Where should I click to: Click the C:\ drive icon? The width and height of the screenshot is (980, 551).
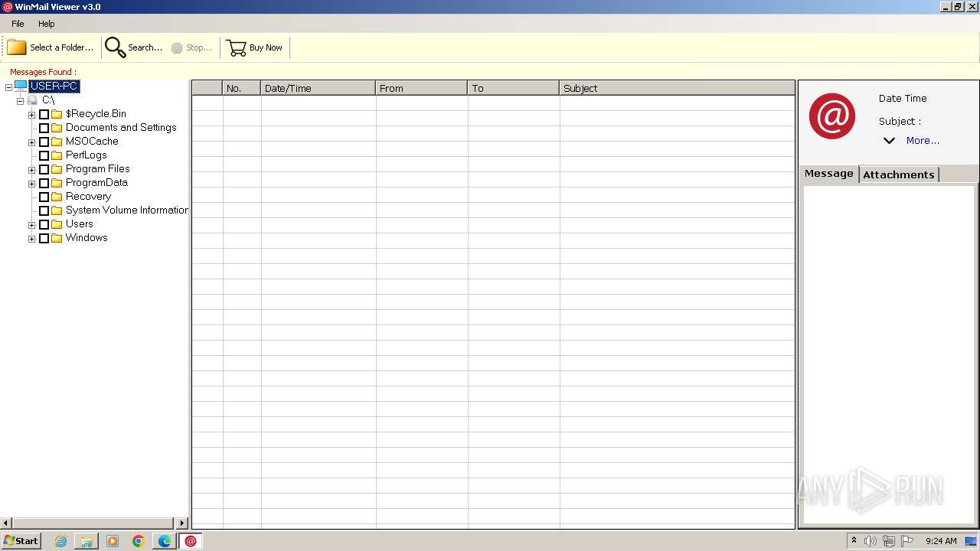(x=32, y=100)
